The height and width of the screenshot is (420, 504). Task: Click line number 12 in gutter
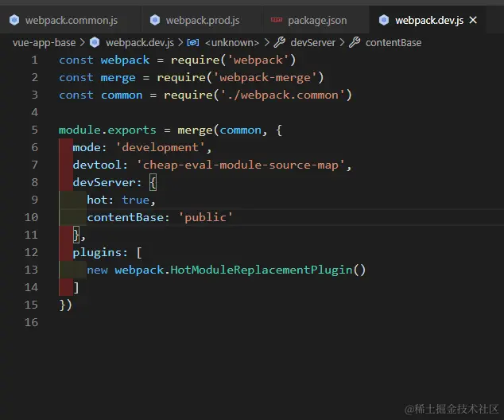32,252
